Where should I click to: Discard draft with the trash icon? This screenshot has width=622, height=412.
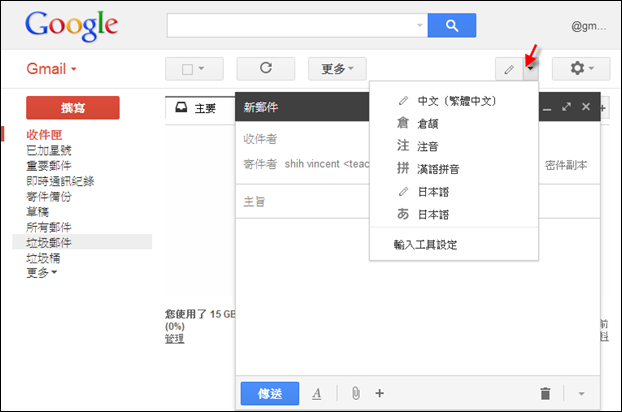[x=545, y=393]
